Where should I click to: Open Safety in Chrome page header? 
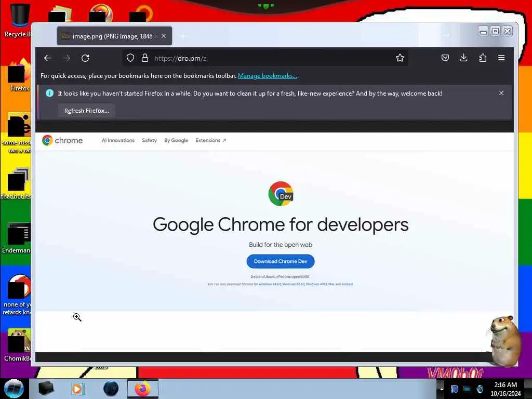(149, 140)
